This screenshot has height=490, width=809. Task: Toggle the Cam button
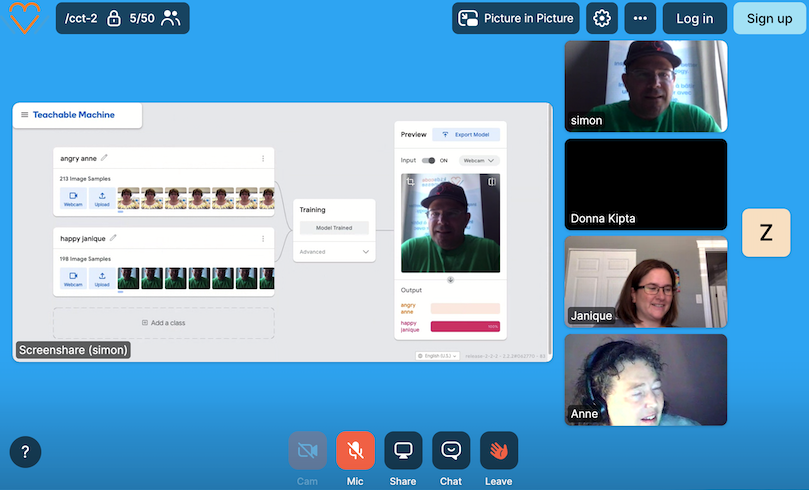(x=308, y=451)
